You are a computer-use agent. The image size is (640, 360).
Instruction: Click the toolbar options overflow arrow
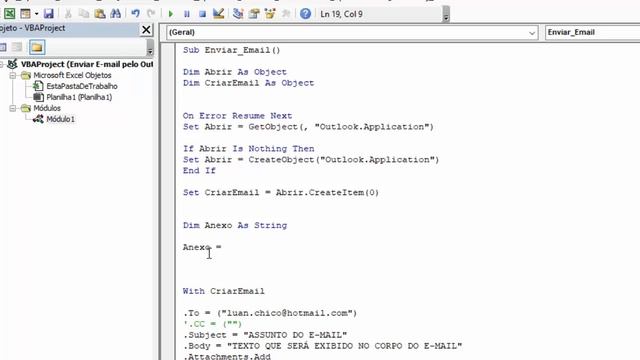pos(446,15)
